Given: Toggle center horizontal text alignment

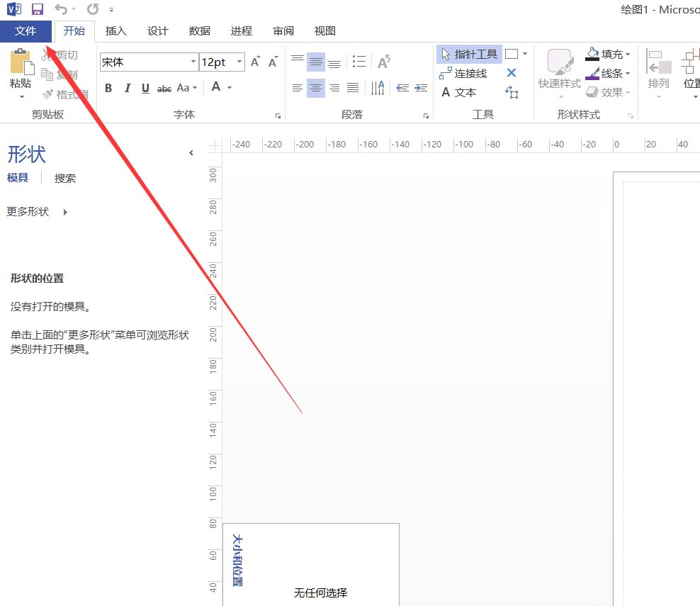Looking at the screenshot, I should (x=316, y=88).
